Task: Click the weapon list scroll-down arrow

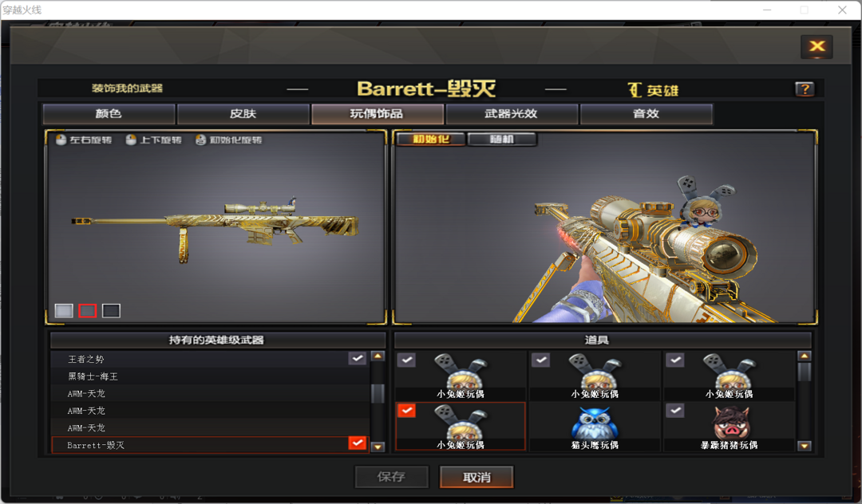Action: click(378, 447)
